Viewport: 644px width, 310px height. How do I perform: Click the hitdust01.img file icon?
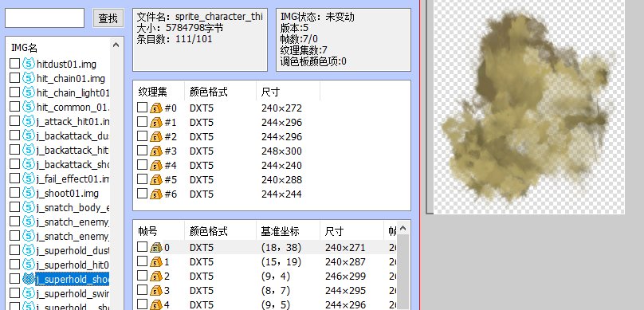tap(29, 64)
